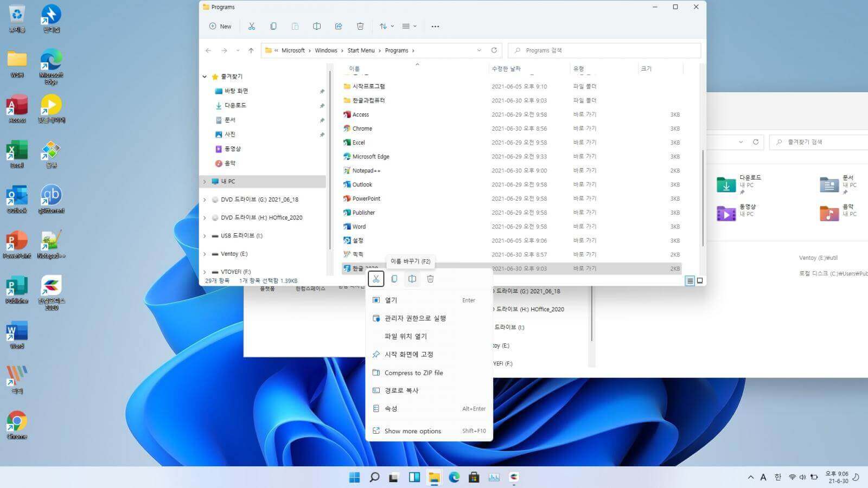Click the Chrome desktop shortcut

(x=17, y=425)
